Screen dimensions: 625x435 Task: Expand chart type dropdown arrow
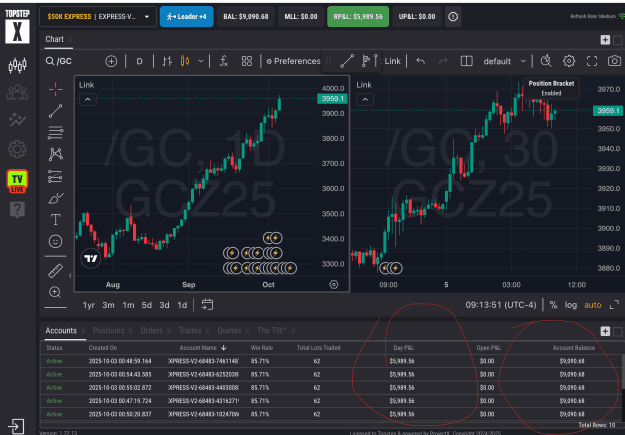(x=201, y=61)
